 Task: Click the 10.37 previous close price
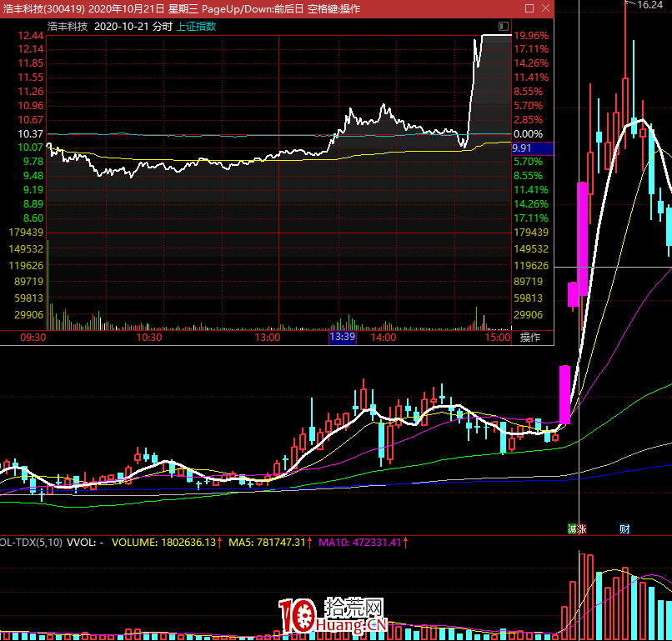click(x=30, y=134)
